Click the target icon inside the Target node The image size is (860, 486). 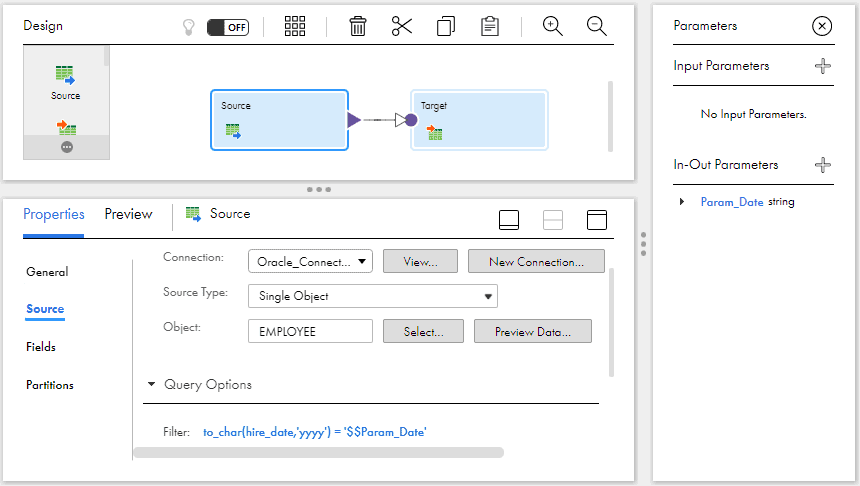(x=435, y=132)
